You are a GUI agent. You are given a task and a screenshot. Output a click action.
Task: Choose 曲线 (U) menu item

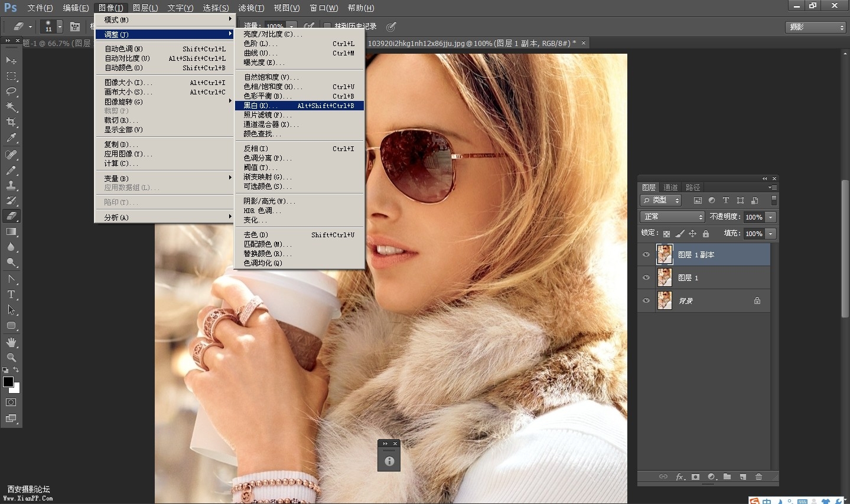(299, 53)
